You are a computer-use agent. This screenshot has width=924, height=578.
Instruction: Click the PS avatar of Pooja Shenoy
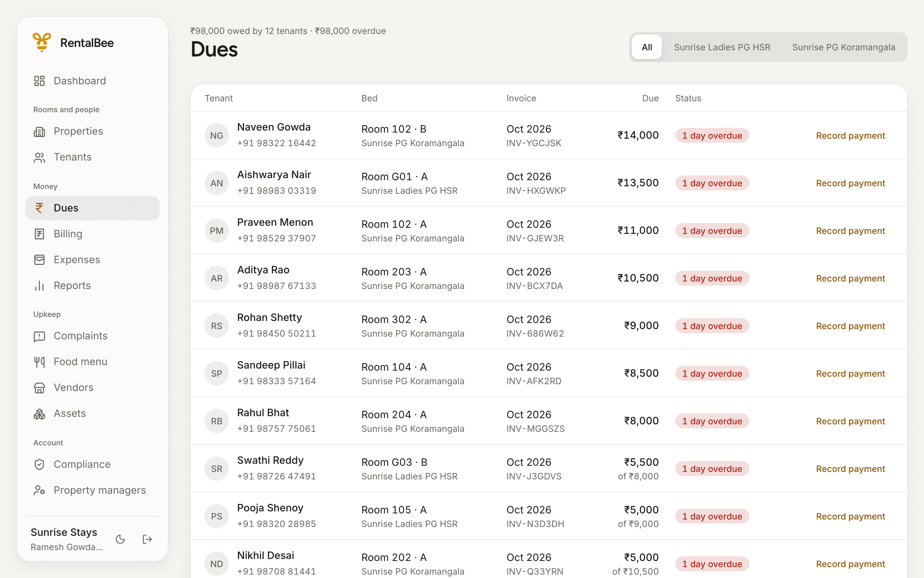click(x=216, y=516)
